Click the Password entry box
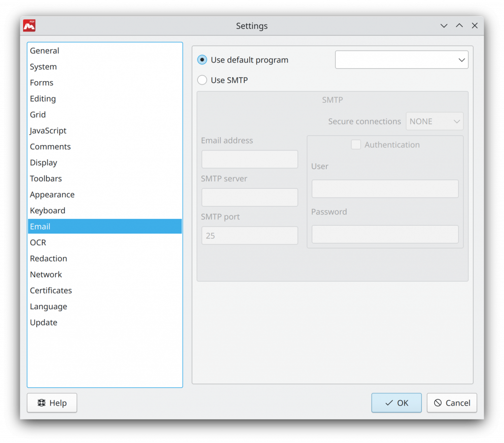This screenshot has width=504, height=443. [384, 234]
